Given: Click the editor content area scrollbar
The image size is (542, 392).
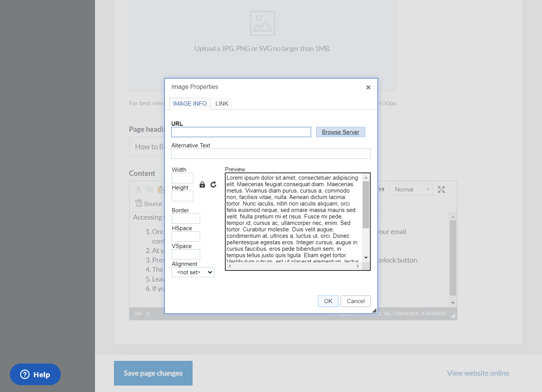Looking at the screenshot, I should tap(453, 258).
